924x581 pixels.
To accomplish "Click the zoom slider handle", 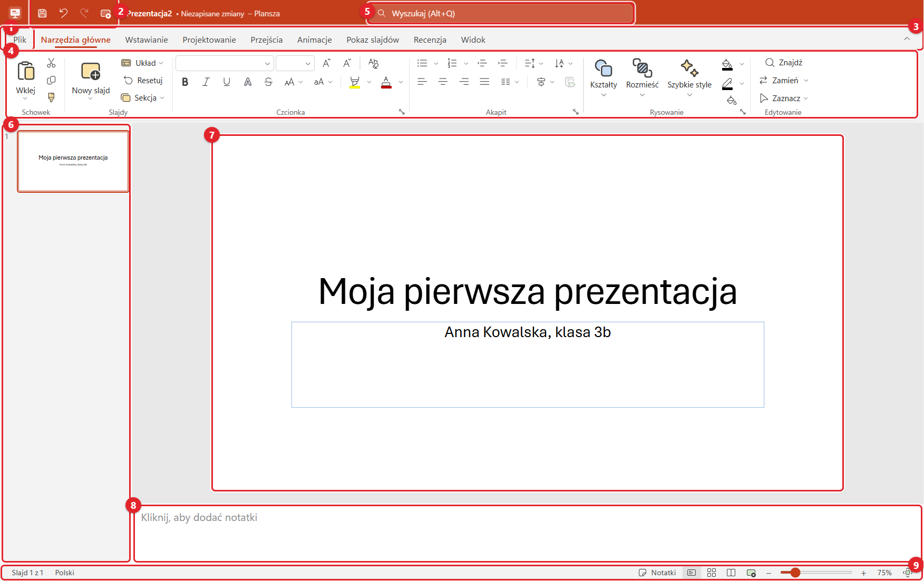I will [x=795, y=573].
